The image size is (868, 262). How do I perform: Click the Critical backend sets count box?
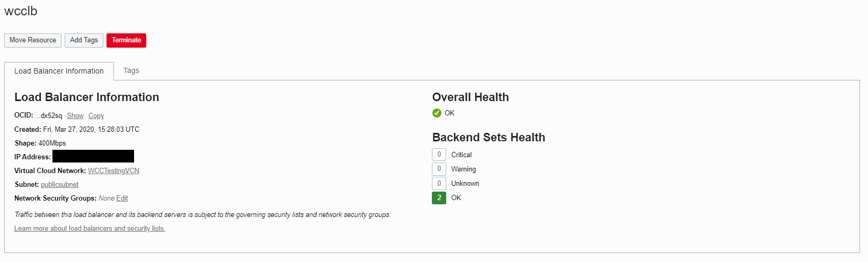[439, 155]
